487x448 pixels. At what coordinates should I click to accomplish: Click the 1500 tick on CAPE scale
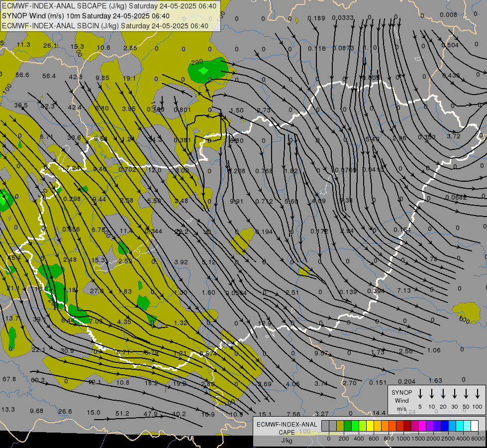(418, 439)
